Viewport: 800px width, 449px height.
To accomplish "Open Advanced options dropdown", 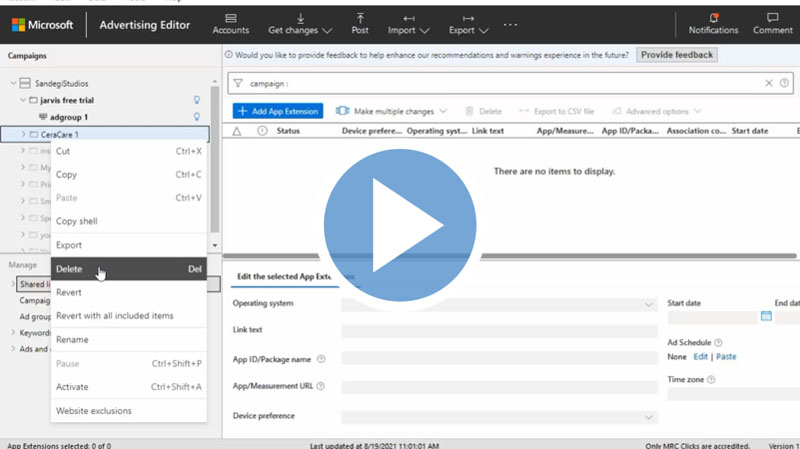I will coord(657,111).
